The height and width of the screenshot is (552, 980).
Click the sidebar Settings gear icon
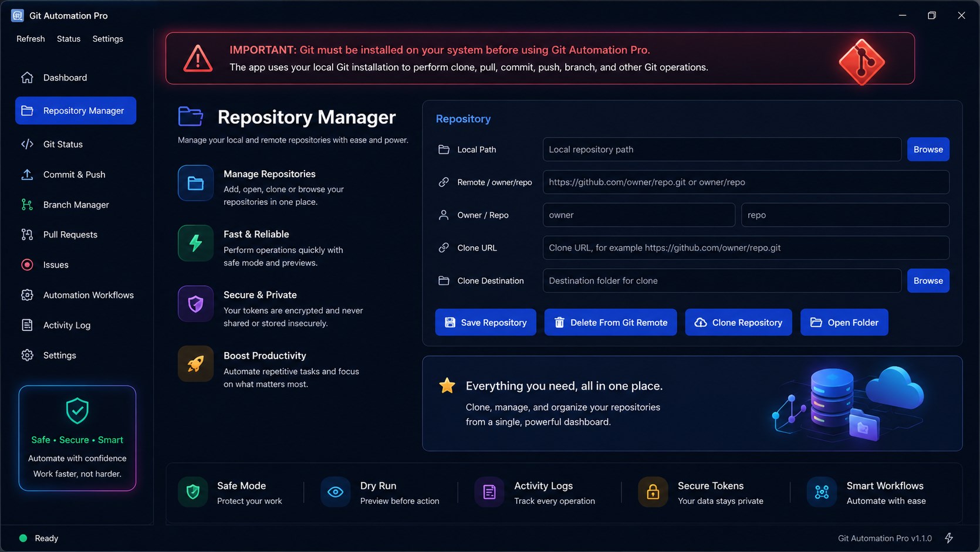27,355
